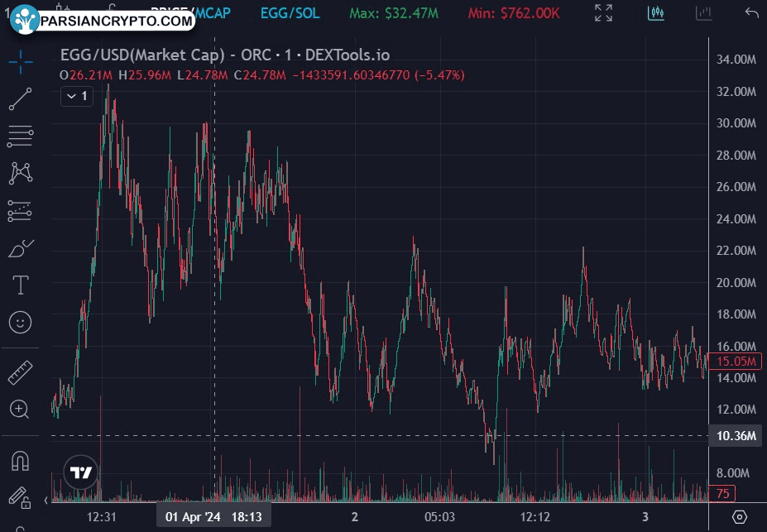Image resolution: width=767 pixels, height=532 pixels.
Task: Select the Text annotation tool
Action: pyautogui.click(x=21, y=285)
